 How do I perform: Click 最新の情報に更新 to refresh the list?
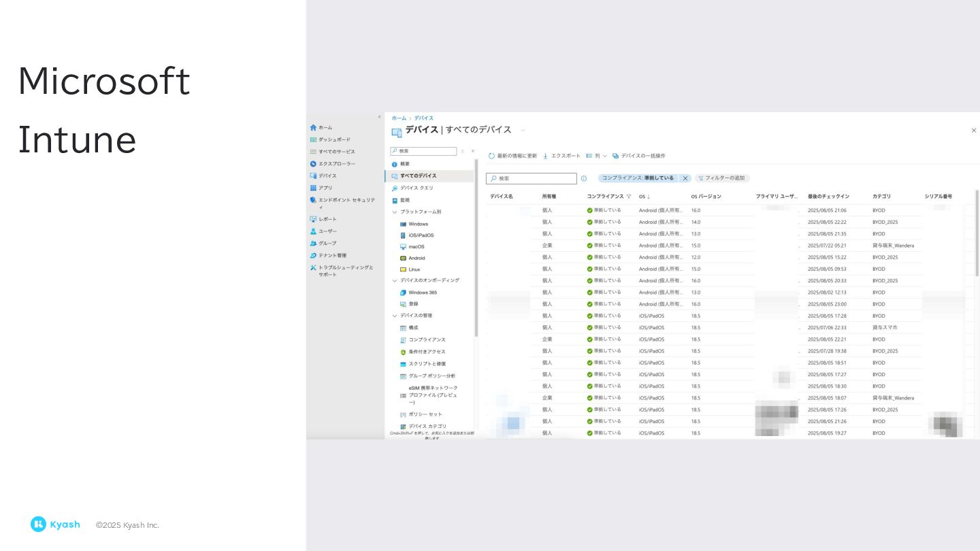click(x=512, y=156)
